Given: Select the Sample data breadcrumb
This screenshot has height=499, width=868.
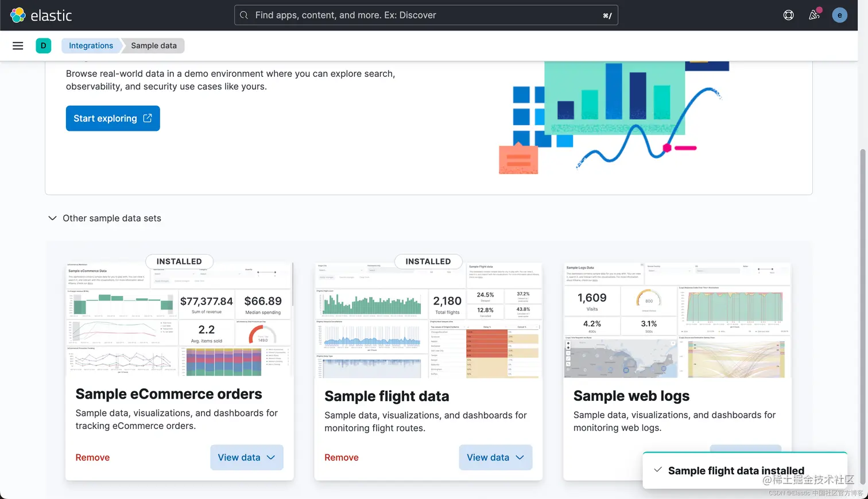Looking at the screenshot, I should point(154,46).
